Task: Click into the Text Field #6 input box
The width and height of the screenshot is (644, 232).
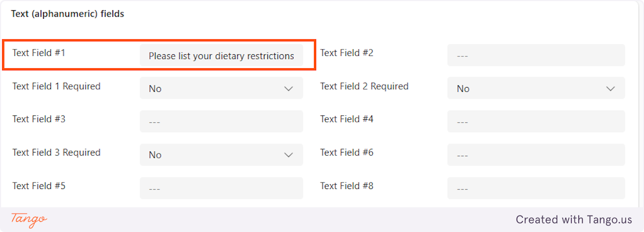Action: [x=536, y=155]
